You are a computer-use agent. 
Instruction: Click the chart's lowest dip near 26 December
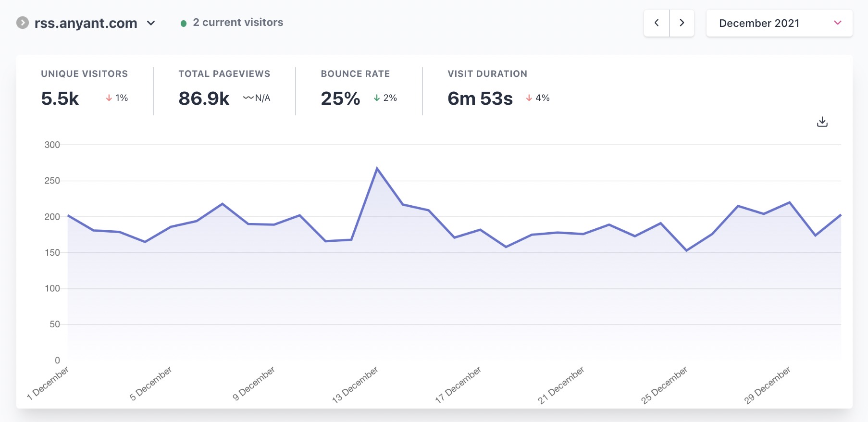(686, 250)
